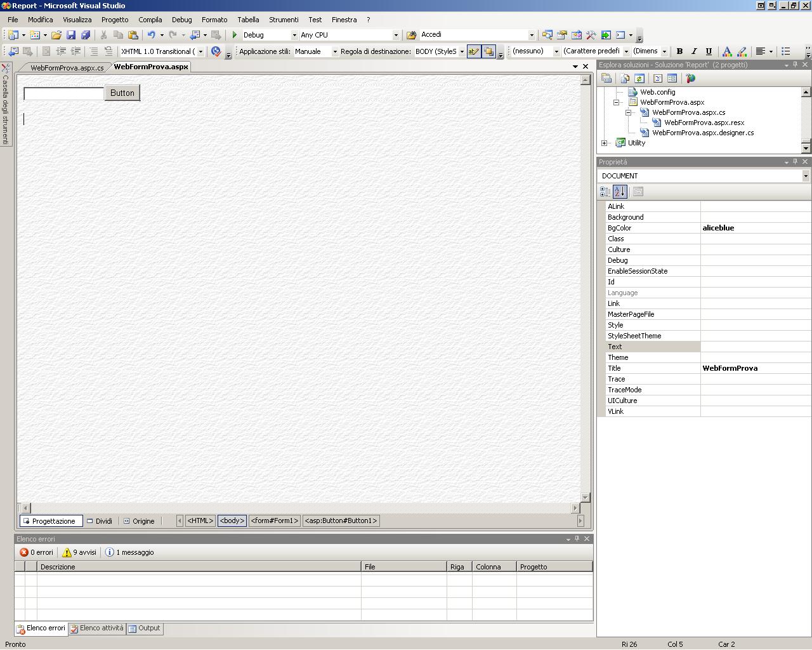
Task: Paste from clipboard using the toolbar icon
Action: (133, 35)
